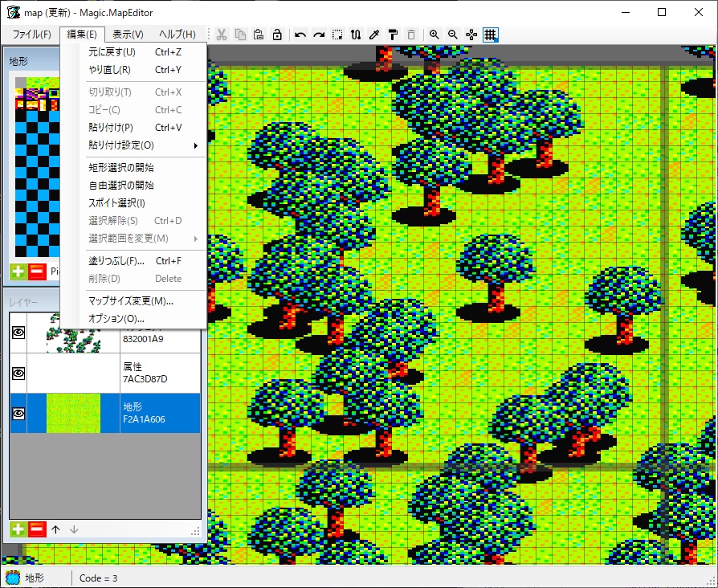Screen dimensions: 718x588
Task: Toggle visibility of 地形 F2A1A606 layer
Action: pos(18,414)
